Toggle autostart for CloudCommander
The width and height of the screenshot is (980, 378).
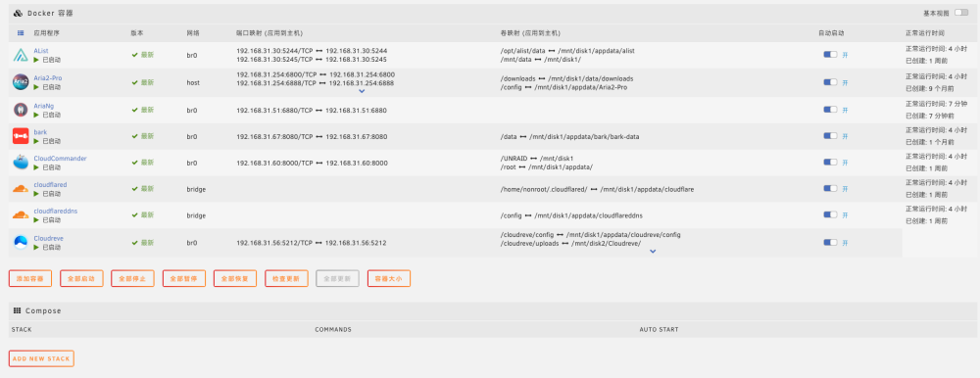830,162
